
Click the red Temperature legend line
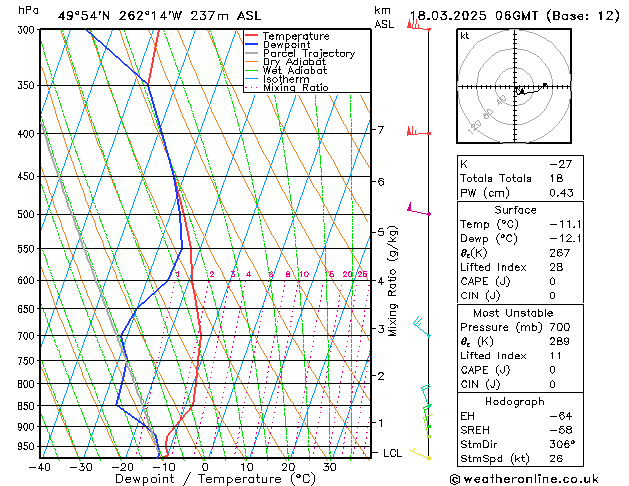pyautogui.click(x=252, y=36)
